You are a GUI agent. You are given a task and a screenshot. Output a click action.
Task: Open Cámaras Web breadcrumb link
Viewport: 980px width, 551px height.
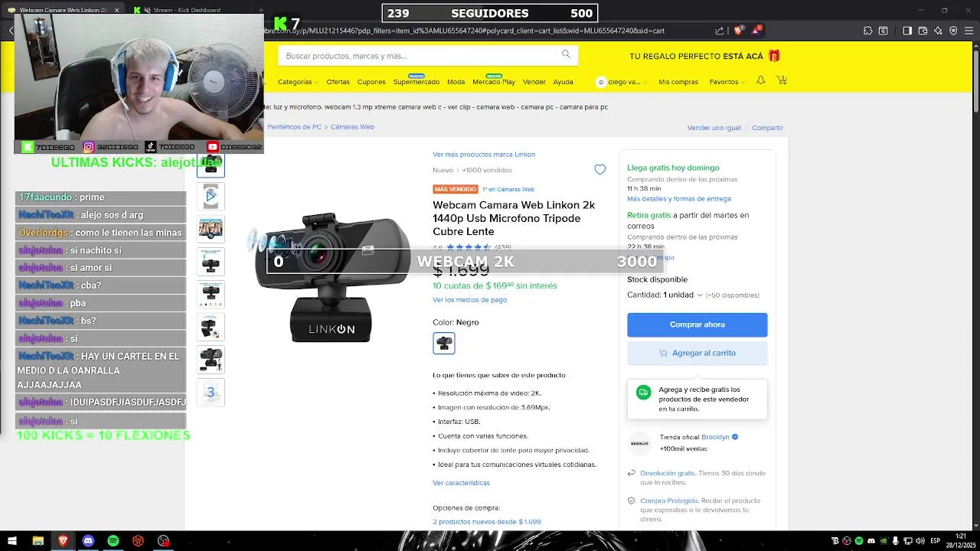point(352,127)
